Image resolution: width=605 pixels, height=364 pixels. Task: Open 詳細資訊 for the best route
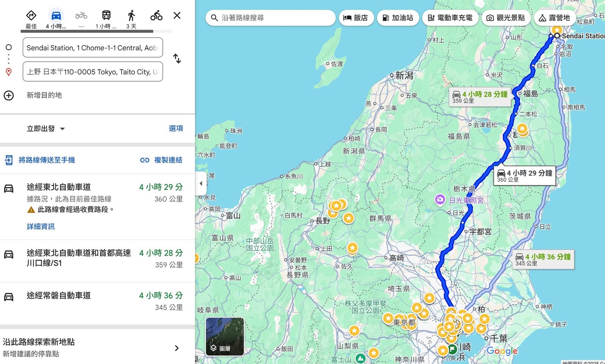click(x=41, y=226)
